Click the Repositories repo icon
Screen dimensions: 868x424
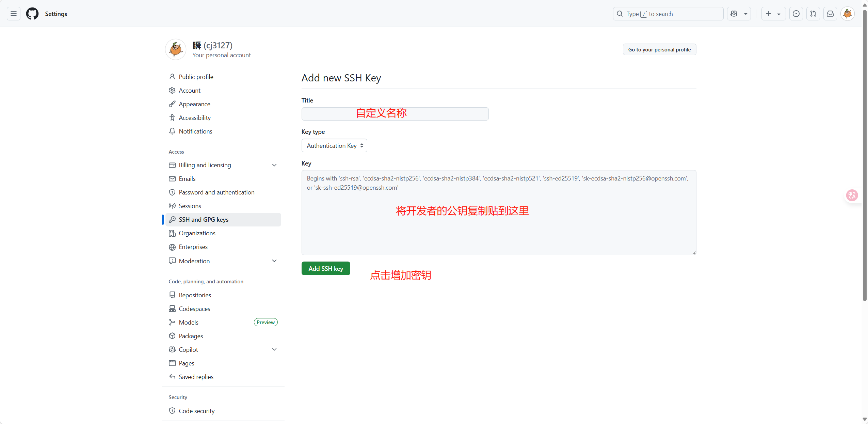[x=172, y=295]
